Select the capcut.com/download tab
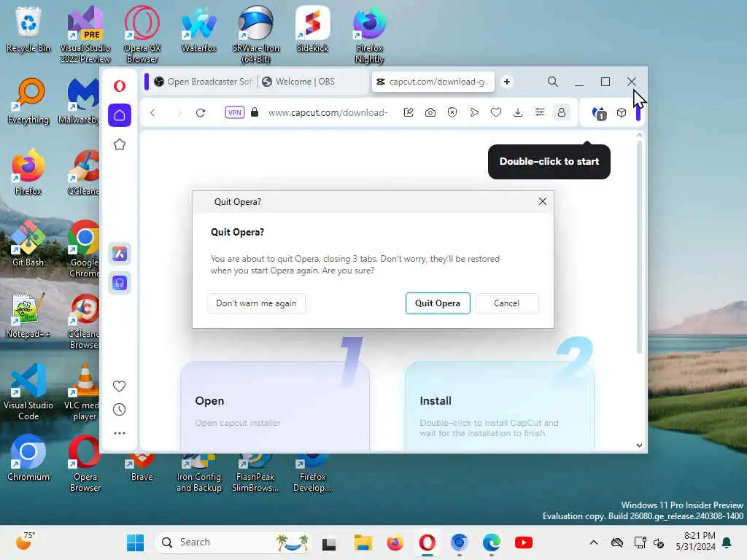Image resolution: width=747 pixels, height=560 pixels. (x=433, y=82)
